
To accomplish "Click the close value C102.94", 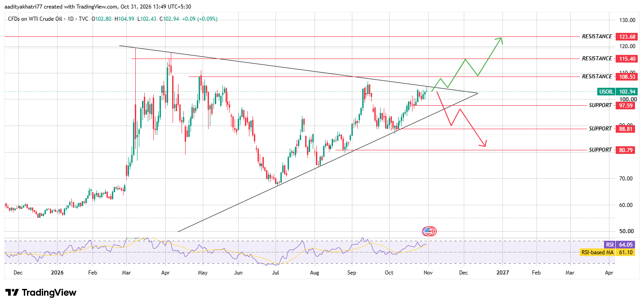I will [170, 19].
